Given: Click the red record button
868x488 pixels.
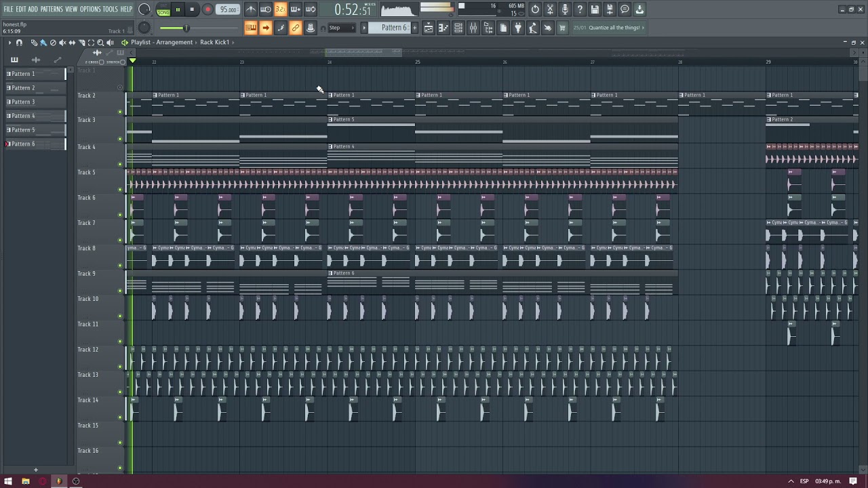Looking at the screenshot, I should [208, 9].
